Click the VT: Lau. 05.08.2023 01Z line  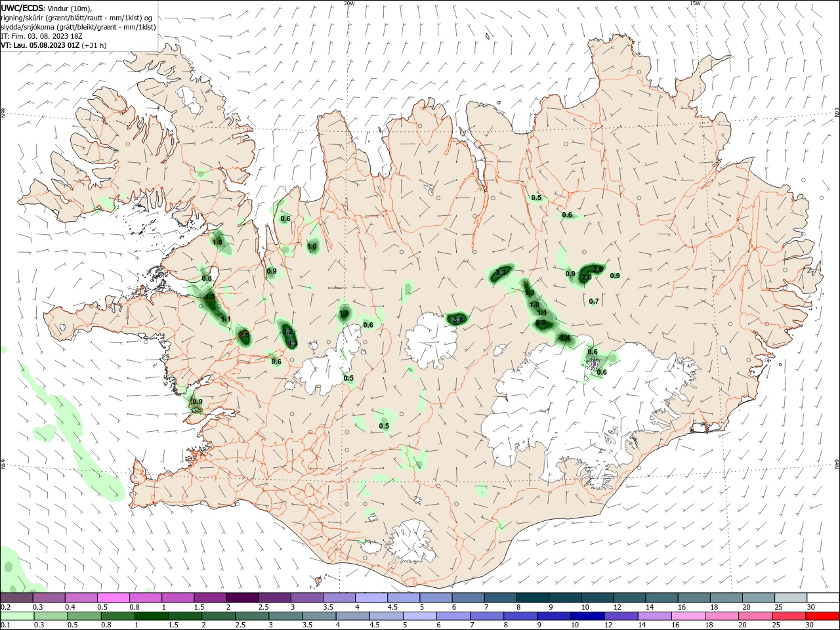53,45
